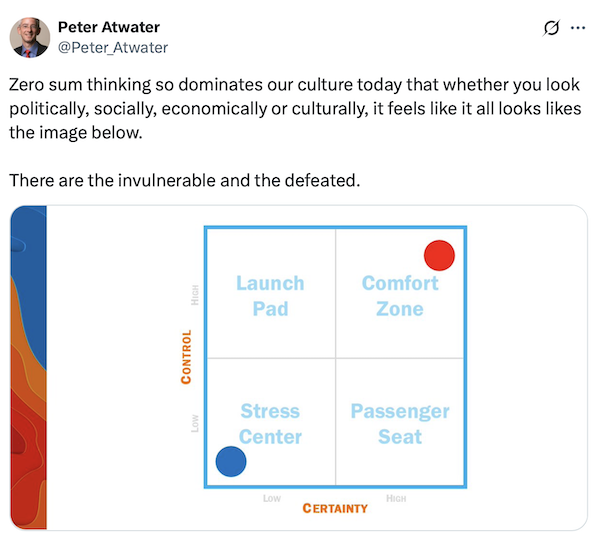The image size is (600, 540).
Task: Open the attached quadrant chart image
Action: pyautogui.click(x=298, y=367)
